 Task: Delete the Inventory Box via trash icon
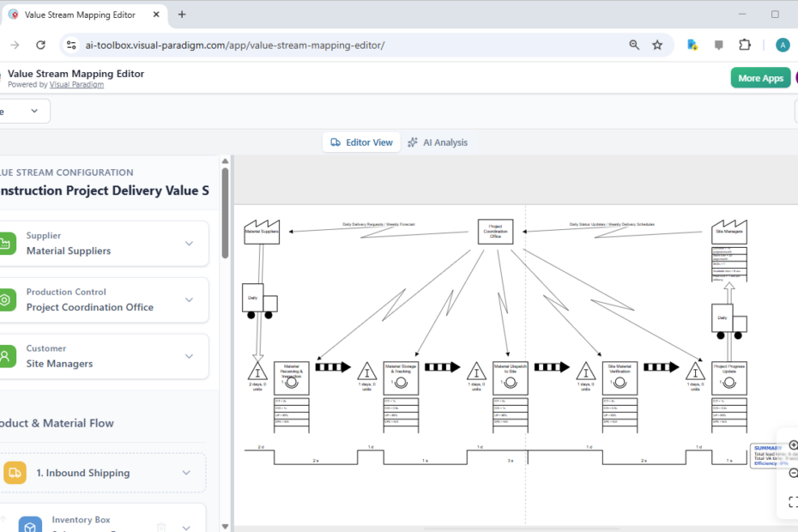pyautogui.click(x=161, y=527)
